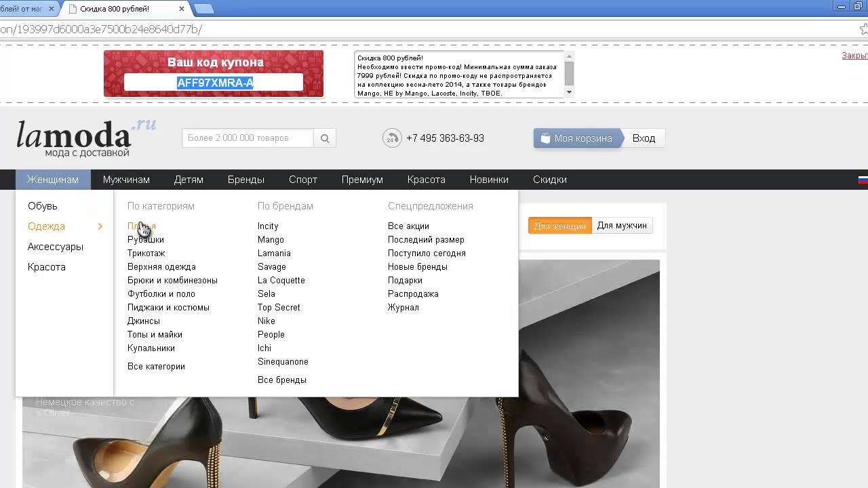Open Журнал link
Viewport: 868px width, 488px height.
tap(403, 308)
